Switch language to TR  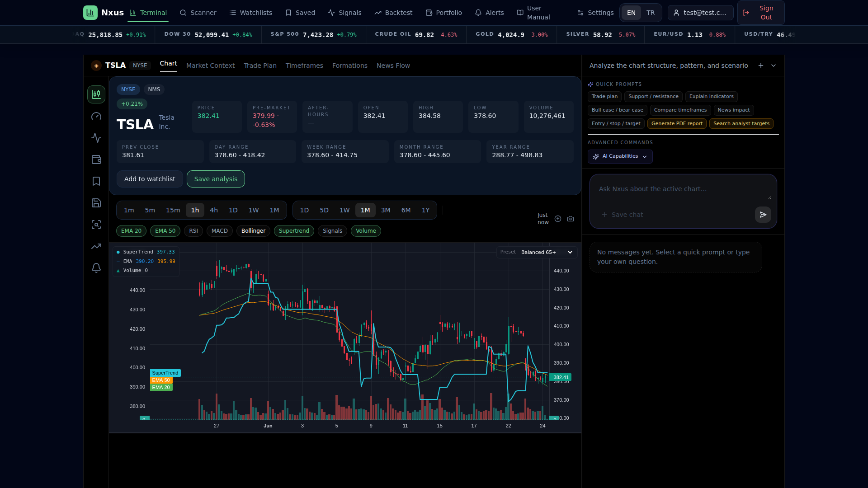point(651,13)
